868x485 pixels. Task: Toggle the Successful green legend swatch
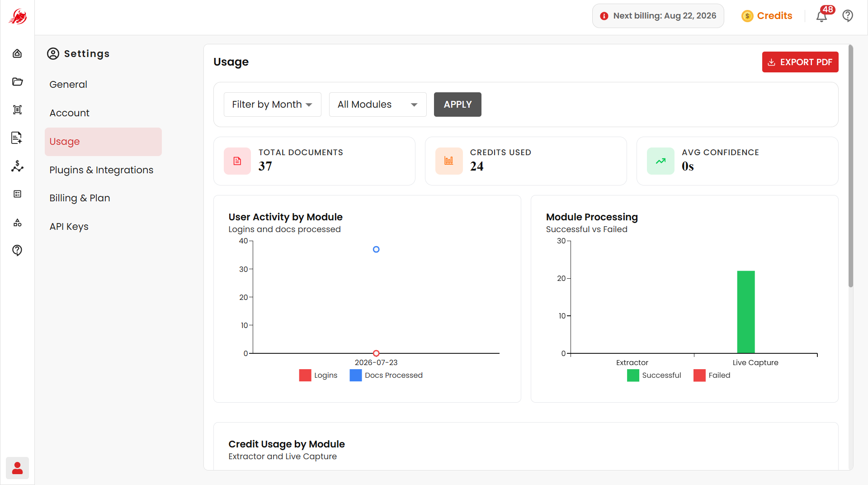(x=633, y=376)
